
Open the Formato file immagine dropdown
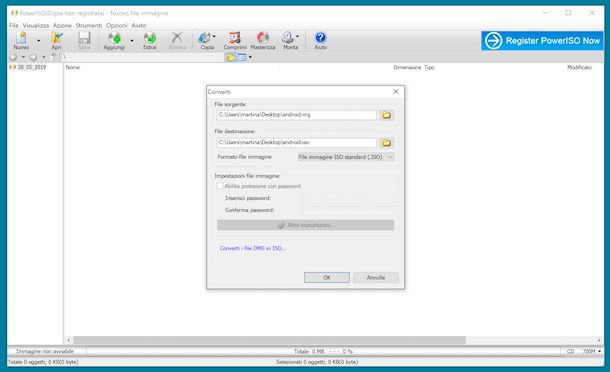click(345, 157)
